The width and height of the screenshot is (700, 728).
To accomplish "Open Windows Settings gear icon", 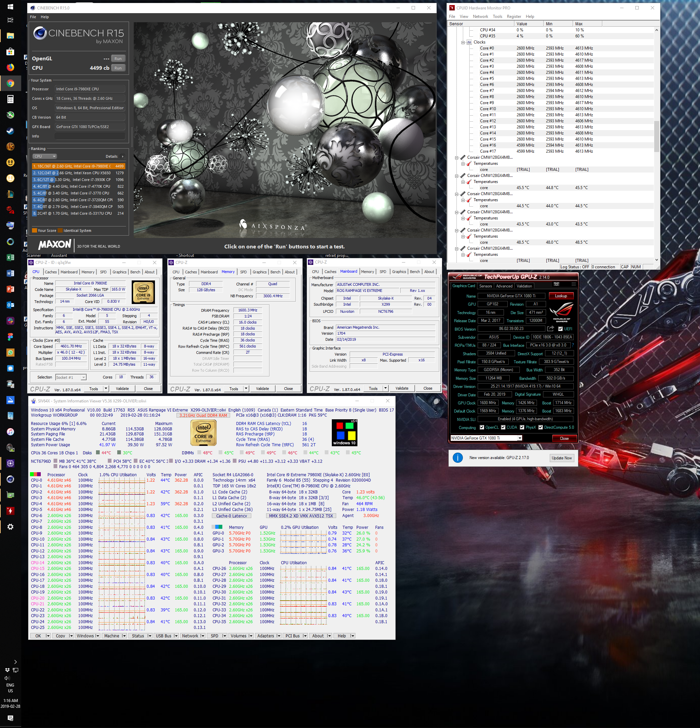I will pyautogui.click(x=10, y=527).
